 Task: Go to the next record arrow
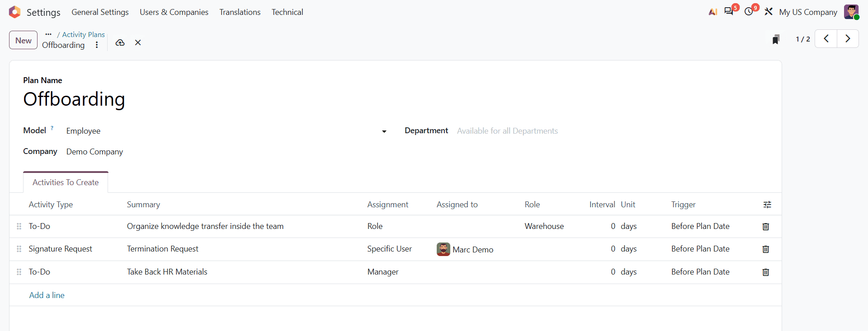[x=848, y=39]
